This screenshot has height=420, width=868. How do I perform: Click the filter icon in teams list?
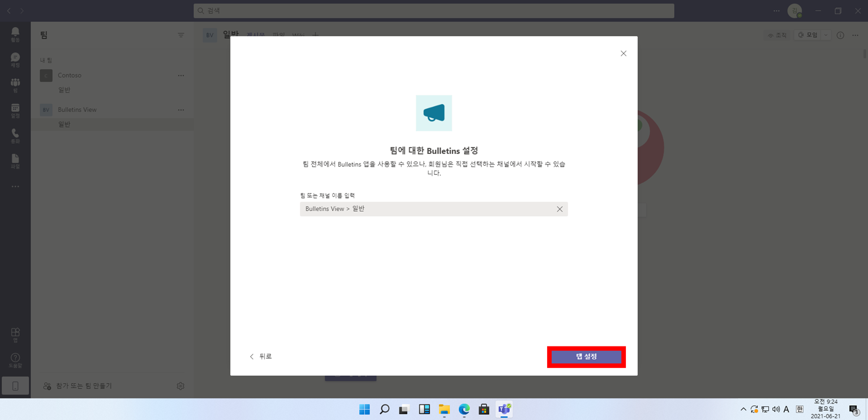pyautogui.click(x=181, y=35)
